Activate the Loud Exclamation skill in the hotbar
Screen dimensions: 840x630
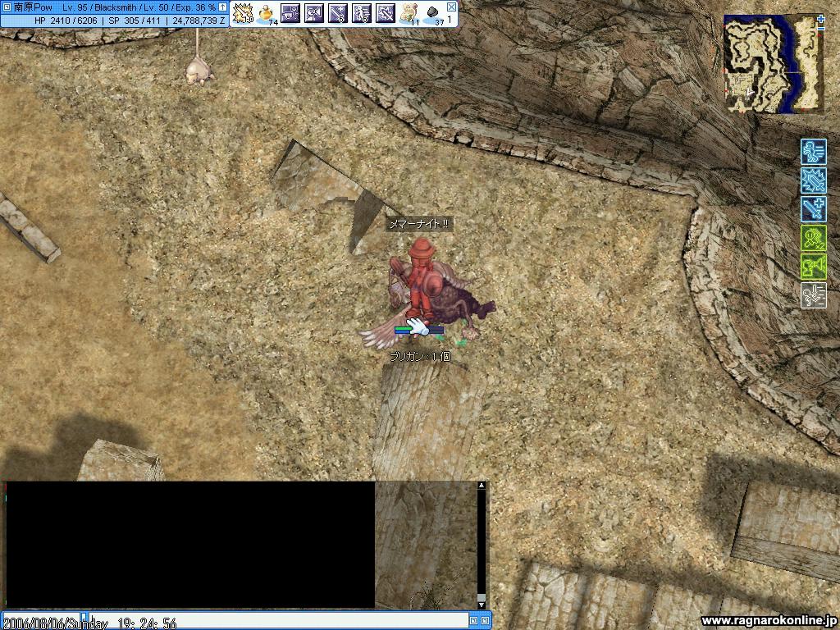point(314,13)
